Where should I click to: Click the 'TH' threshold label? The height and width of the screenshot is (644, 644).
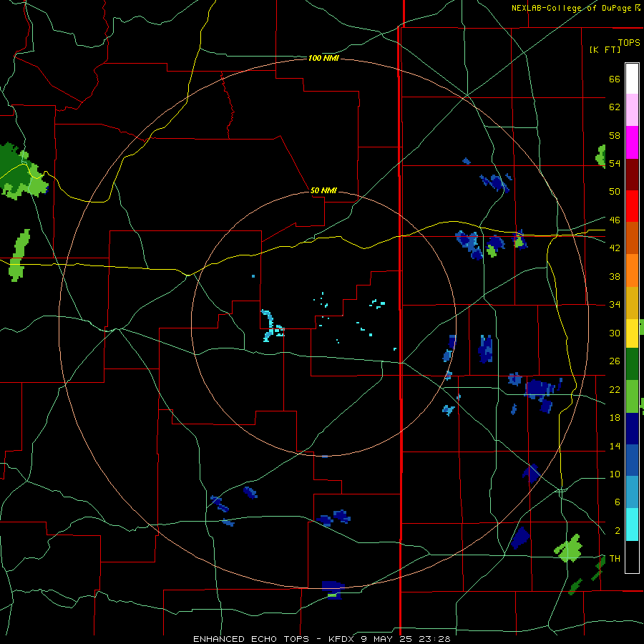click(x=615, y=559)
